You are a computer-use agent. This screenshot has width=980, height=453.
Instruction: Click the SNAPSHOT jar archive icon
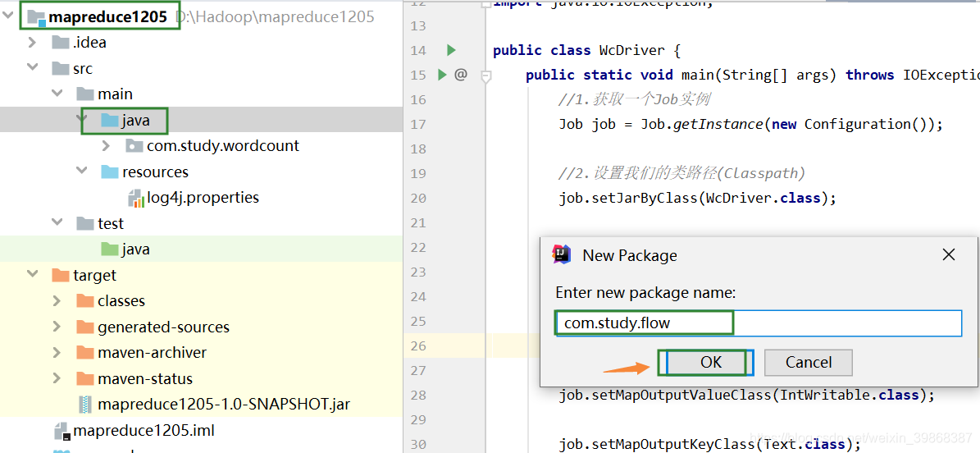pos(85,405)
